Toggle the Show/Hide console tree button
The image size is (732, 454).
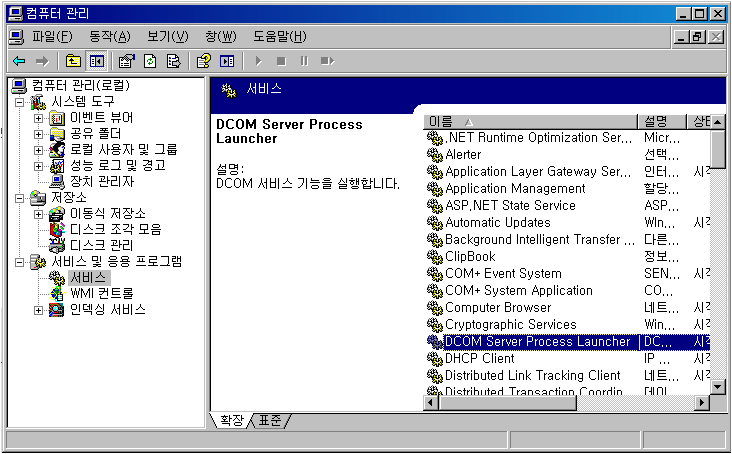[x=97, y=61]
